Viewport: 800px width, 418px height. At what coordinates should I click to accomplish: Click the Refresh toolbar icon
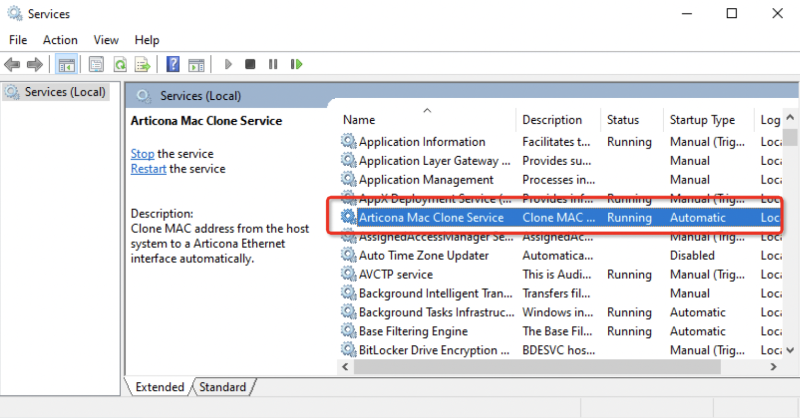coord(120,64)
